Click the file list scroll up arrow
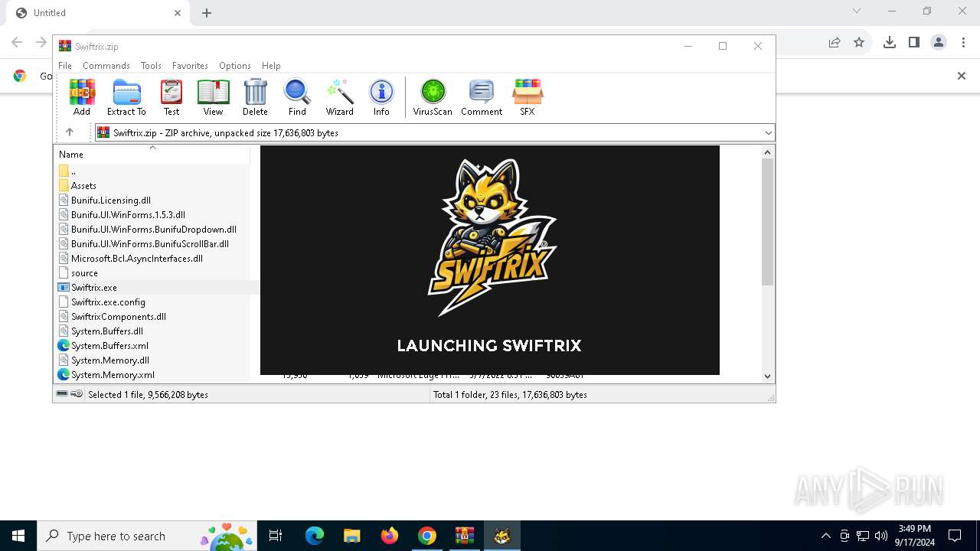Screen dimensions: 980x551 point(768,152)
